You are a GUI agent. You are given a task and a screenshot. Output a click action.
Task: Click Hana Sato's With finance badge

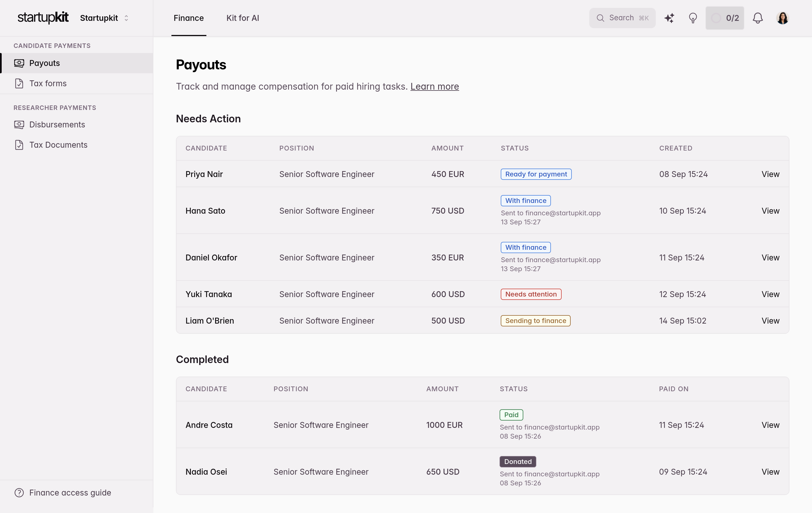525,200
